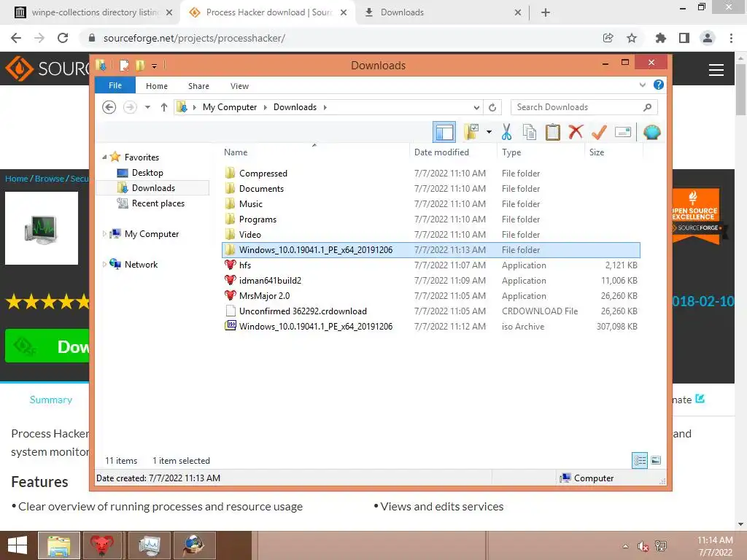
Task: Select the Video folder
Action: (x=431, y=234)
